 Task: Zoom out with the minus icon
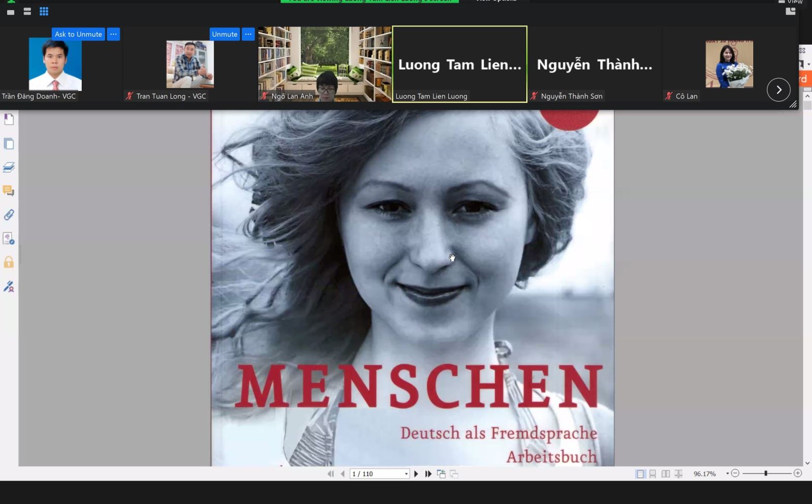point(735,473)
